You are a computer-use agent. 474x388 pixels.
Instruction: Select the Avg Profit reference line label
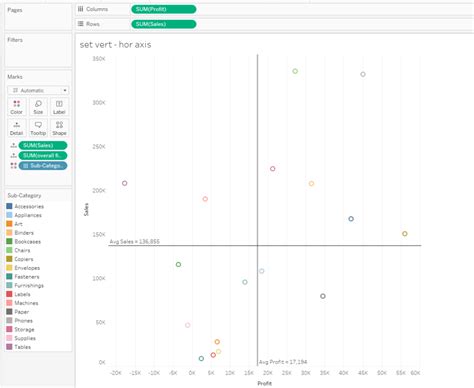pos(283,362)
